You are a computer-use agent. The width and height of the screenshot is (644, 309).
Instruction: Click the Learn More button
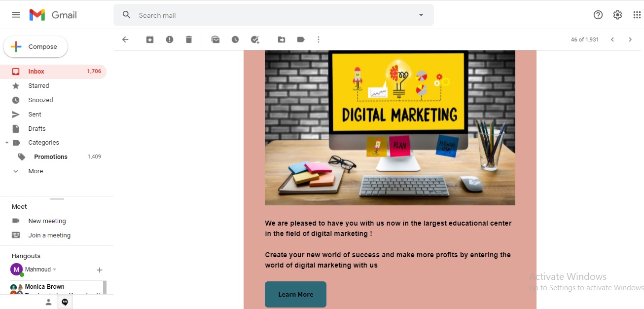pyautogui.click(x=295, y=294)
